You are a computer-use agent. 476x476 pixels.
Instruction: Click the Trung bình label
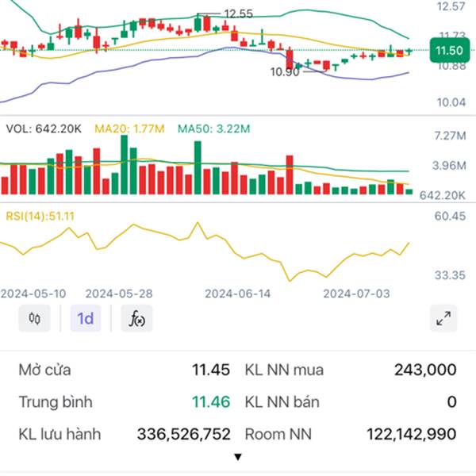pyautogui.click(x=56, y=402)
